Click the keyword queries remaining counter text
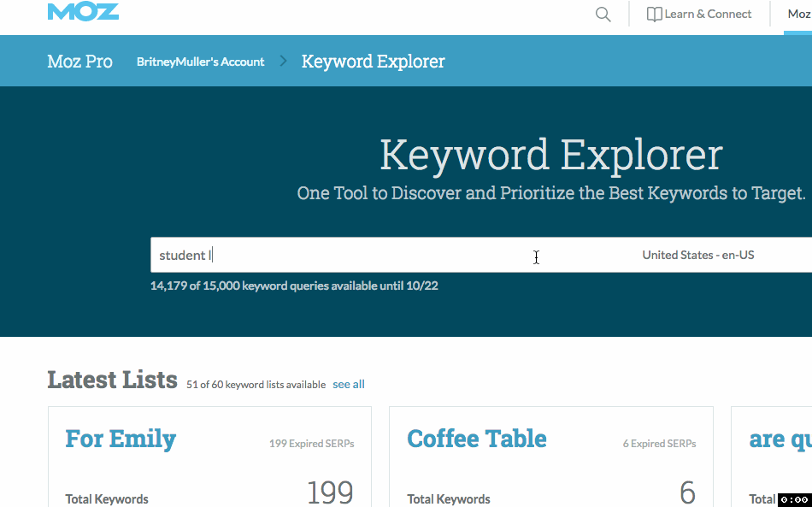Viewport: 812px width, 507px height. coord(293,285)
